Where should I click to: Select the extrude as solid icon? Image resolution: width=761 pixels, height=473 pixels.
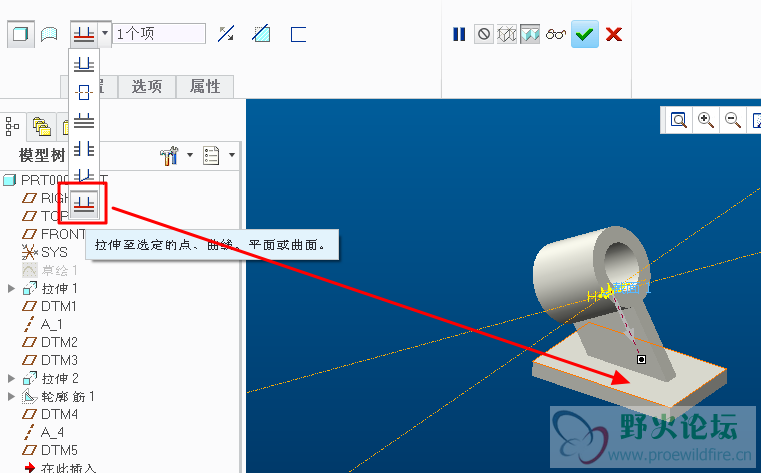[x=20, y=34]
